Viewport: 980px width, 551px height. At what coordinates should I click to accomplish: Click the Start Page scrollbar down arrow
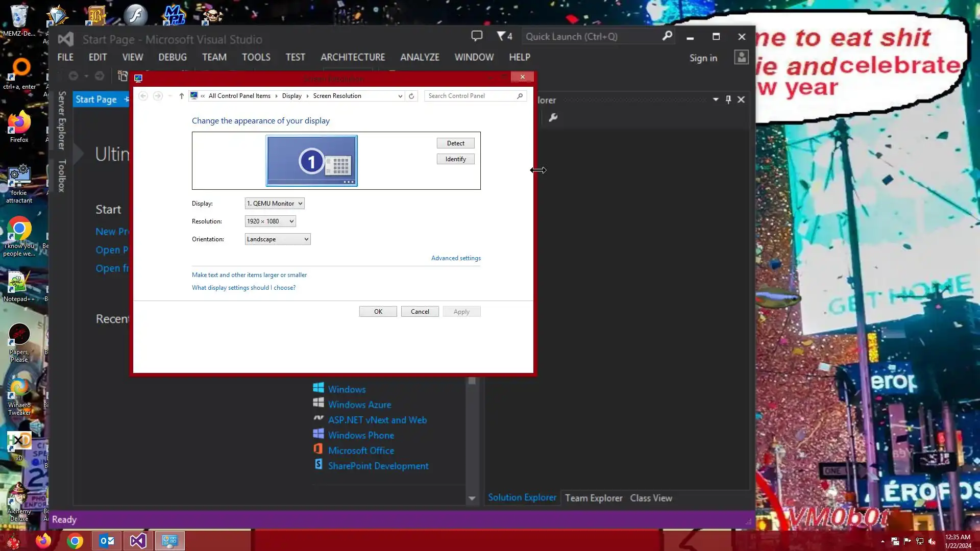pos(472,498)
